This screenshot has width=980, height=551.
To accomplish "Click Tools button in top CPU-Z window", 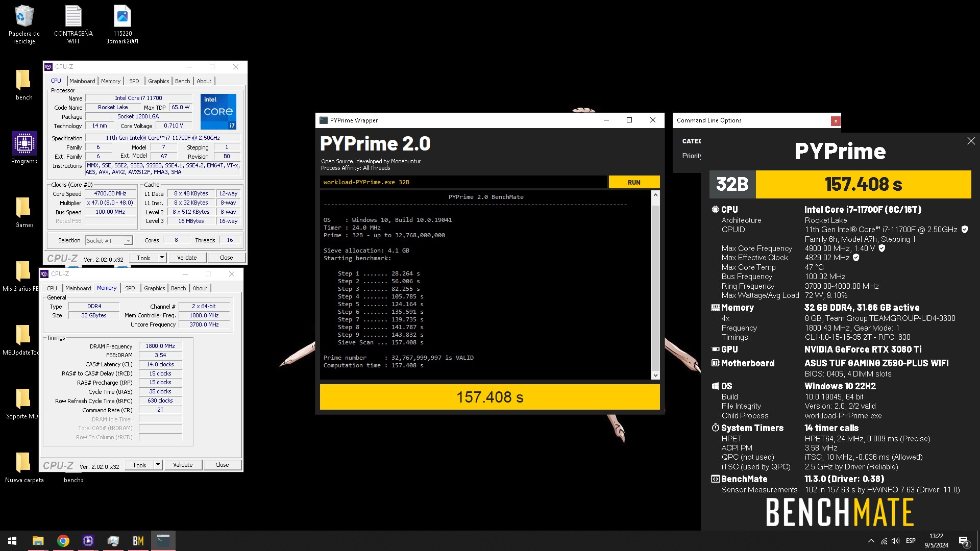I will coord(143,258).
